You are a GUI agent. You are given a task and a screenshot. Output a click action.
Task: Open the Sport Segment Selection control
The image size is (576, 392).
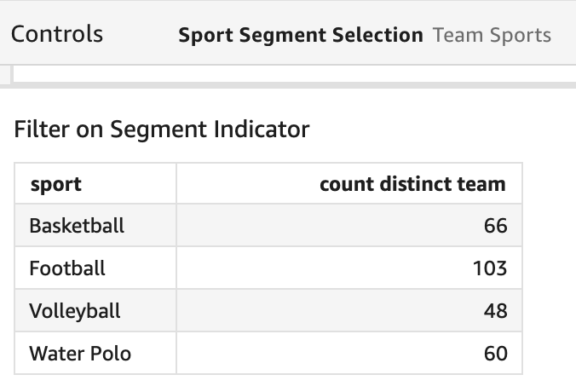(300, 36)
